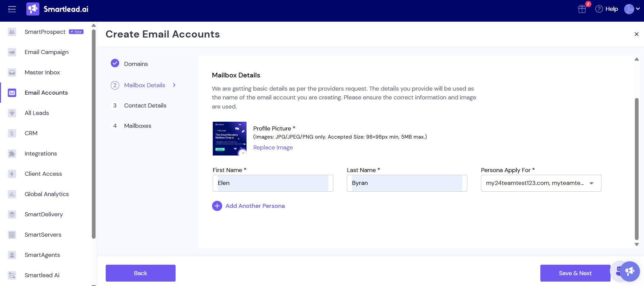The image size is (644, 286).
Task: Click the SmartProspect sidebar icon
Action: [12, 32]
